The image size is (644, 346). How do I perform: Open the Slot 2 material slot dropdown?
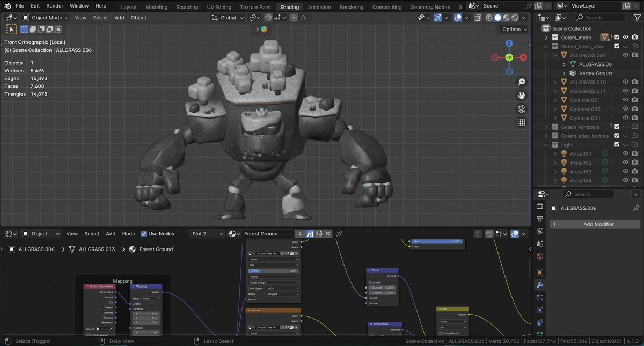coord(207,234)
